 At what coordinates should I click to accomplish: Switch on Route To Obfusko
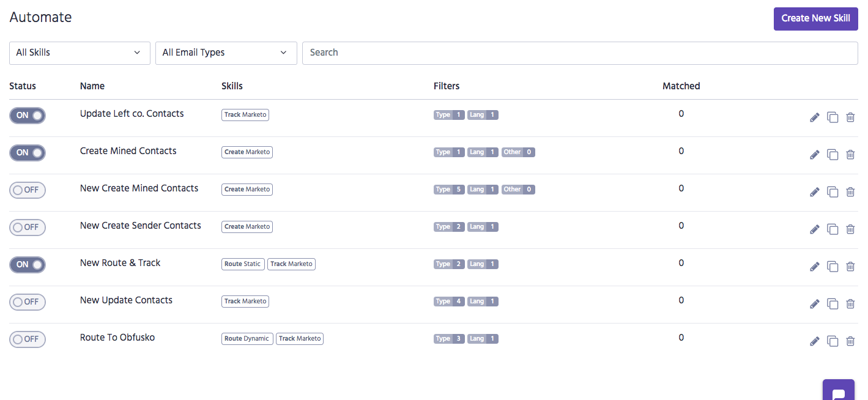pyautogui.click(x=28, y=339)
